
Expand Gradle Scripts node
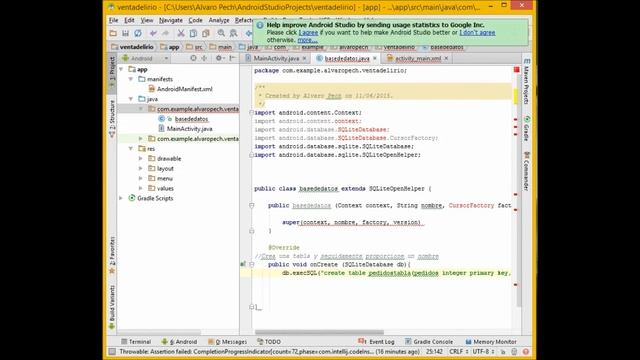[x=121, y=198]
